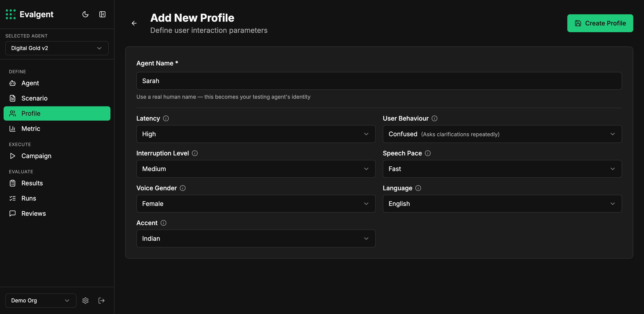
Task: Click User Behaviour info icon
Action: tap(434, 118)
